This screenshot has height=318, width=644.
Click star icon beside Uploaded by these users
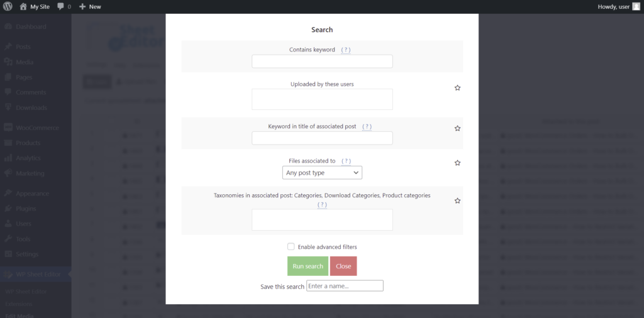tap(458, 88)
